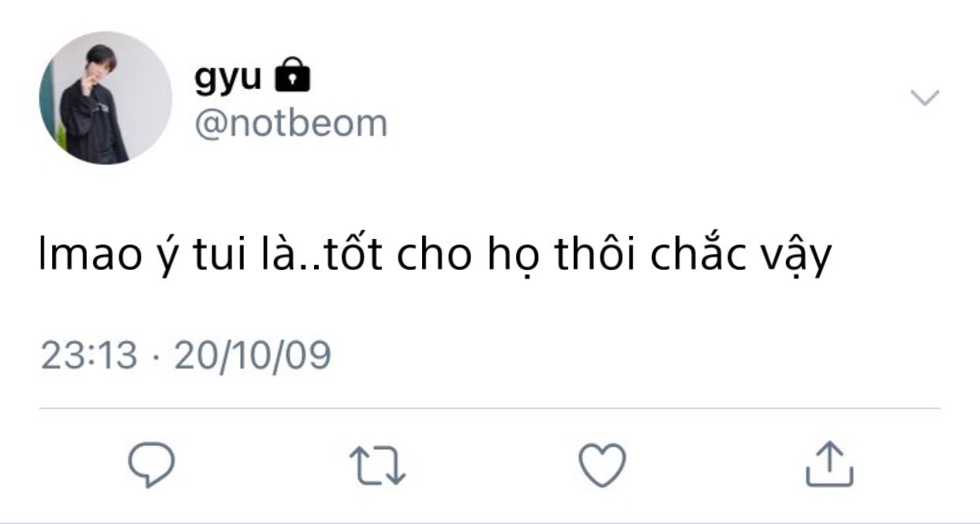
Task: Like the tweet with the heart icon
Action: click(x=602, y=463)
